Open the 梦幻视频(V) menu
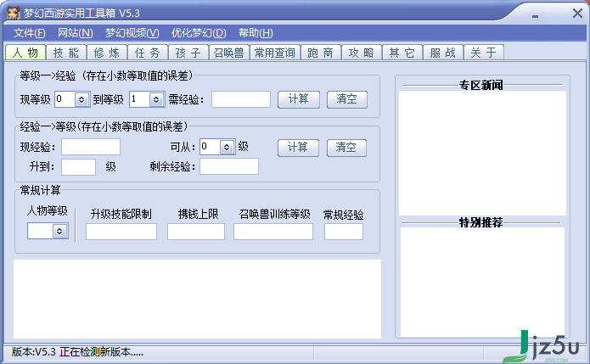 [132, 33]
